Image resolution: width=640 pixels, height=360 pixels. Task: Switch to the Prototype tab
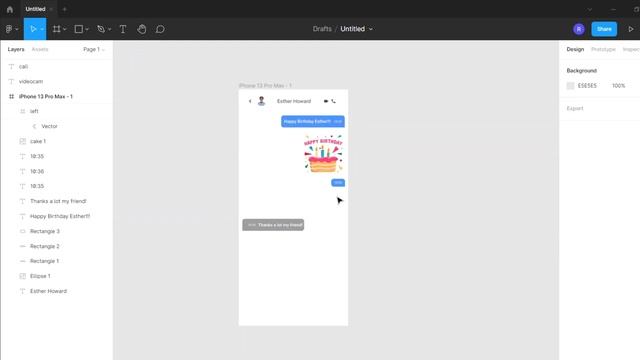click(603, 49)
